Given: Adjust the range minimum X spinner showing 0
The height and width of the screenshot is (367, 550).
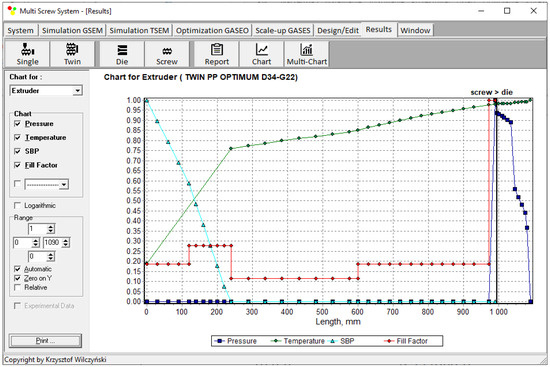Looking at the screenshot, I should [35, 242].
